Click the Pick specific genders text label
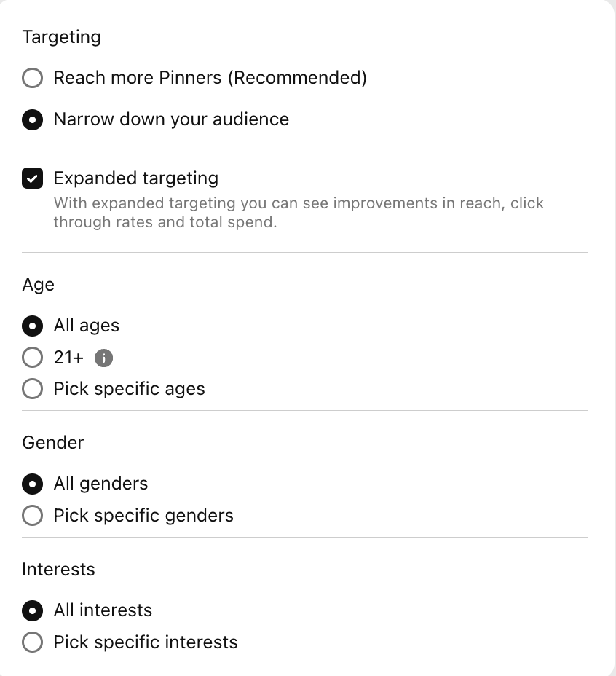Screen dimensions: 616x676 click(143, 516)
